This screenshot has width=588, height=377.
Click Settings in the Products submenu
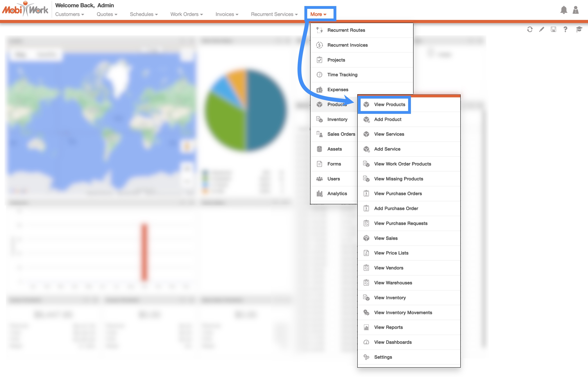(x=383, y=357)
